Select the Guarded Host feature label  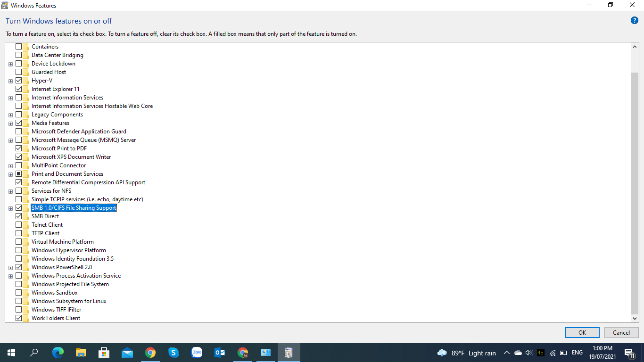[49, 72]
